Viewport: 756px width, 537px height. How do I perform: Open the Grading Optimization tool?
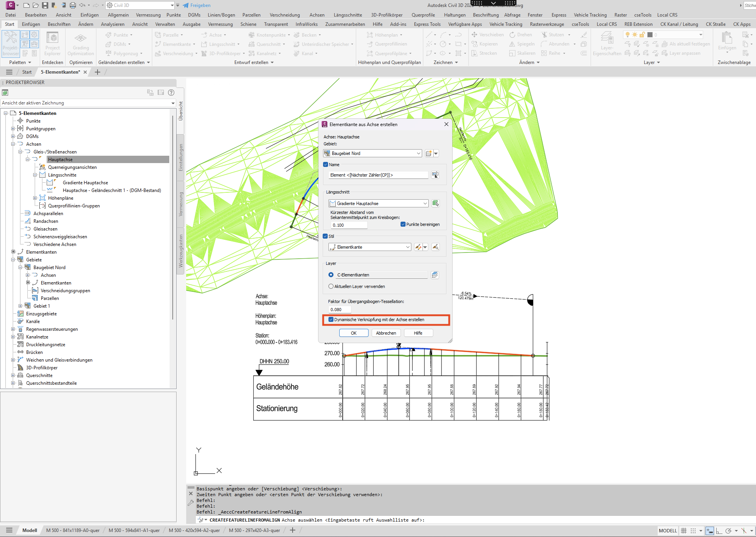[81, 44]
